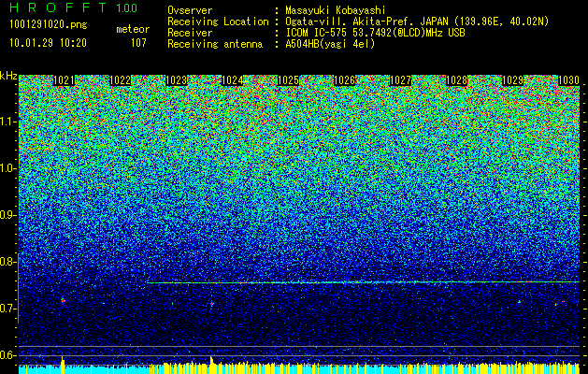588x374 pixels.
Task: Click the meteor echo spot near 1024
Action: pyautogui.click(x=212, y=304)
